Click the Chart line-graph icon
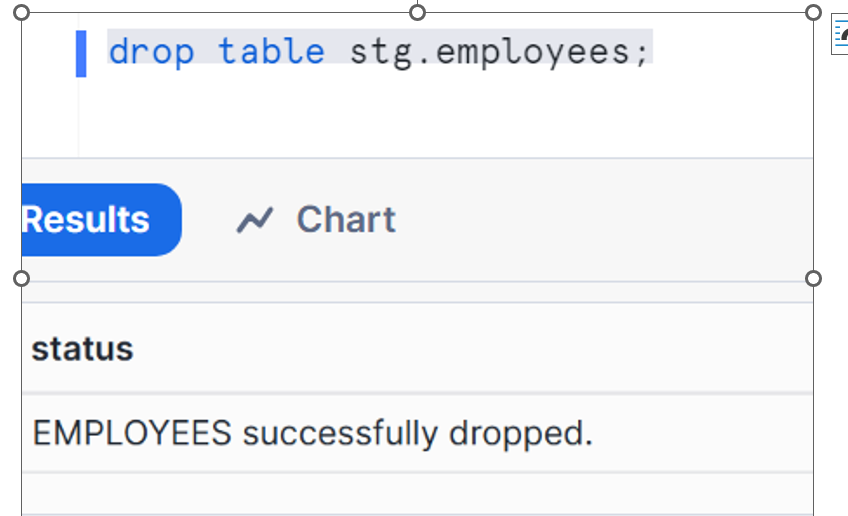848x516 pixels. (x=254, y=220)
